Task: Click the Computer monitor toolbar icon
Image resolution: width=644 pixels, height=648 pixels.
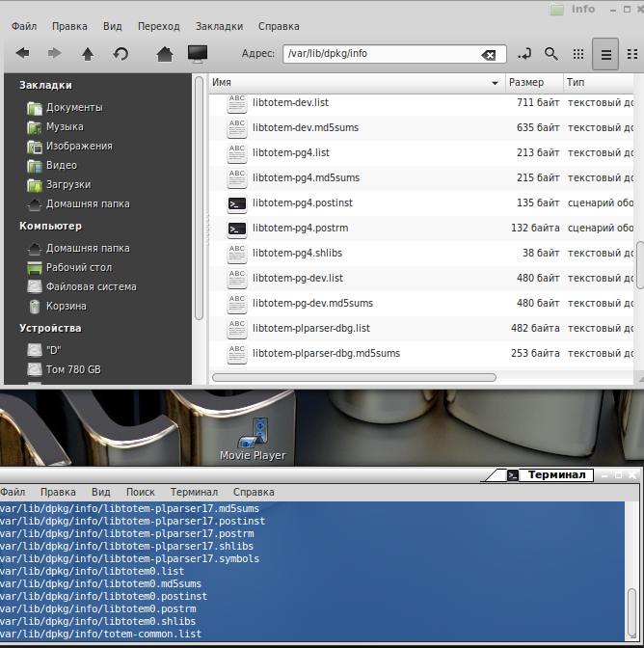Action: pos(197,54)
